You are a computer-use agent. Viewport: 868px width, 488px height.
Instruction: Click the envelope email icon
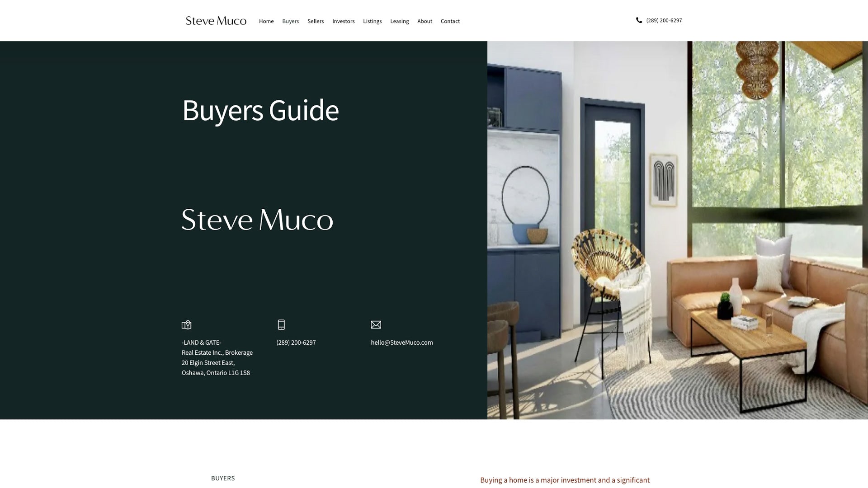[376, 324]
